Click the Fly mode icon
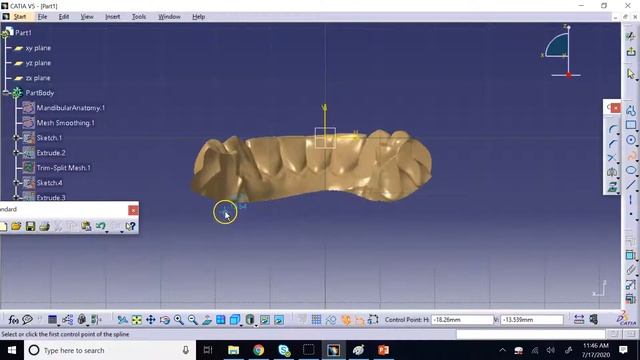The height and width of the screenshot is (360, 640). click(x=122, y=320)
